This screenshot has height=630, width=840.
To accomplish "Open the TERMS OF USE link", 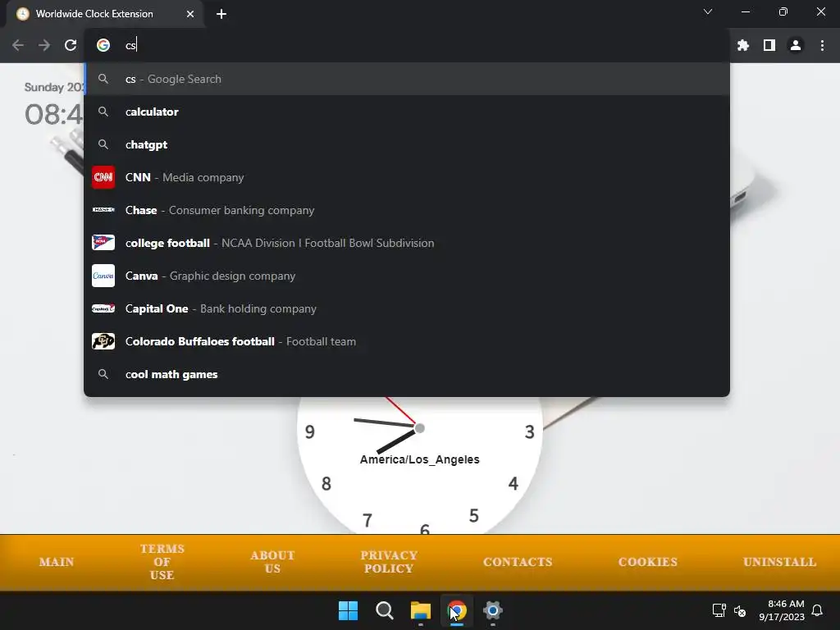I will (x=162, y=562).
